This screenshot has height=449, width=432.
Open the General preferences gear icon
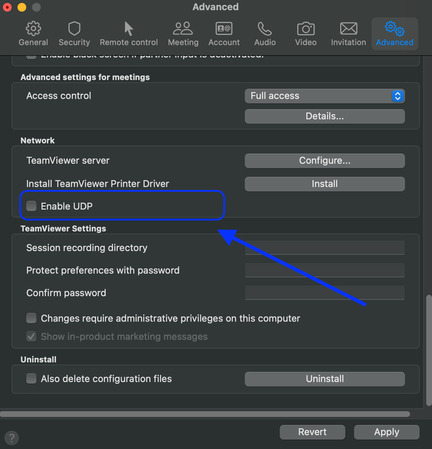(33, 29)
